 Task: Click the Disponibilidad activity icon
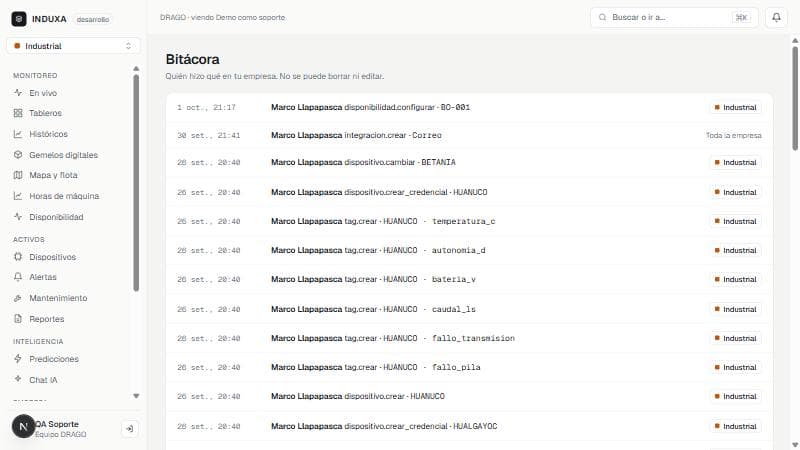pos(18,217)
